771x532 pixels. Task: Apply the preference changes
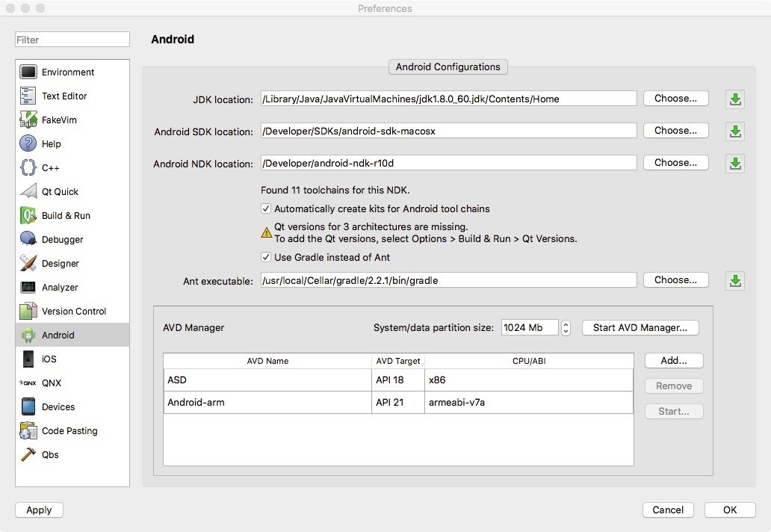[39, 510]
